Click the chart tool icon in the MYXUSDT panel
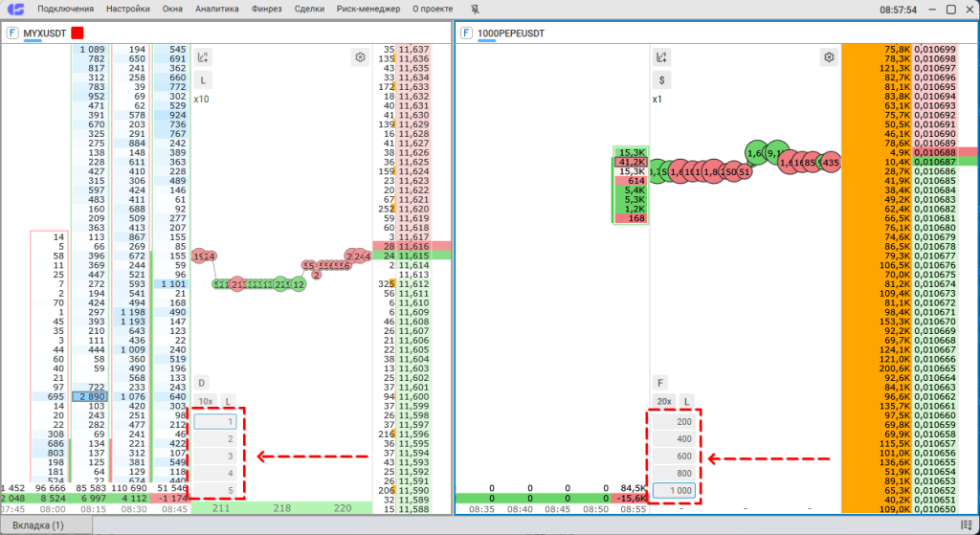 point(203,57)
